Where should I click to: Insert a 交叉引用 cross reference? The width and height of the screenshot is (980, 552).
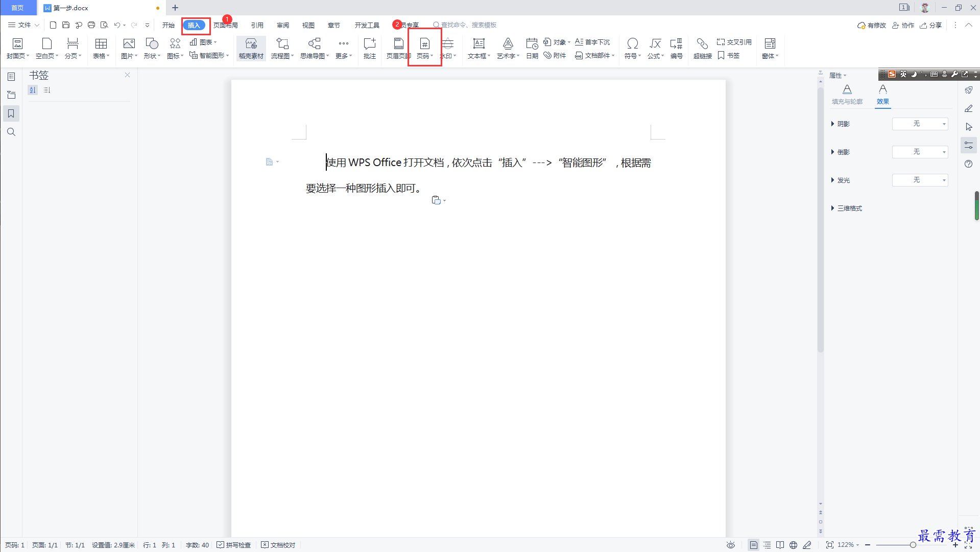[x=734, y=42]
